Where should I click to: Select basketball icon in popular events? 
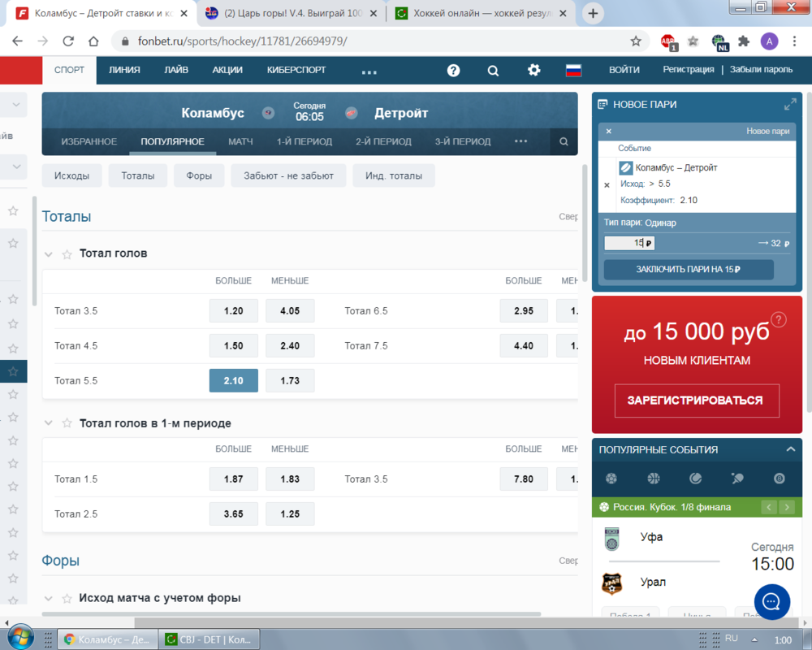[x=653, y=479]
